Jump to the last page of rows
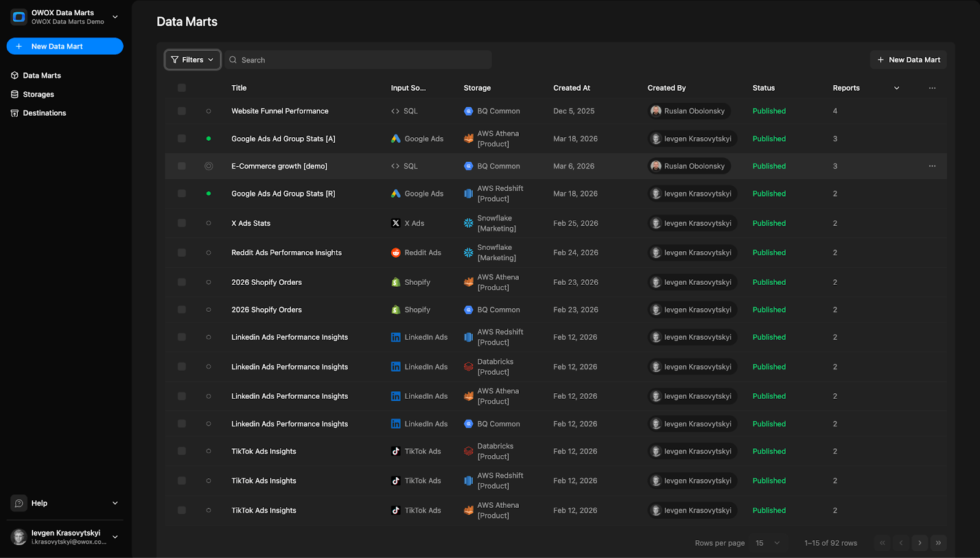Image resolution: width=980 pixels, height=558 pixels. click(938, 543)
